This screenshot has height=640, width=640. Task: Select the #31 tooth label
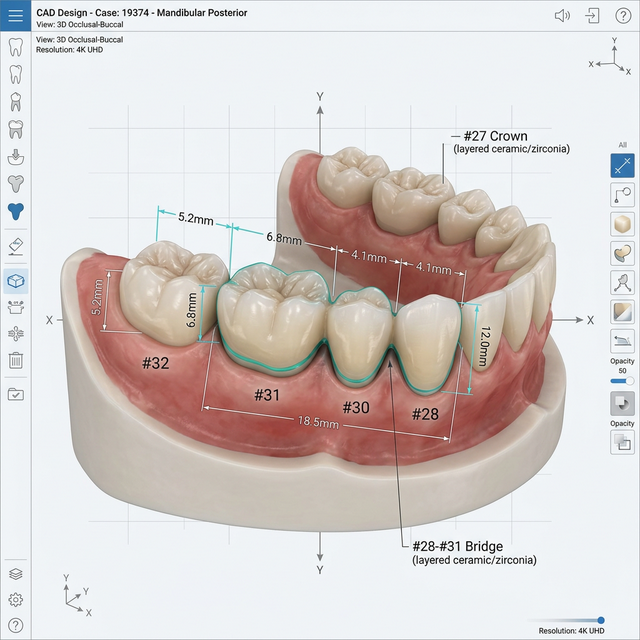pyautogui.click(x=267, y=395)
